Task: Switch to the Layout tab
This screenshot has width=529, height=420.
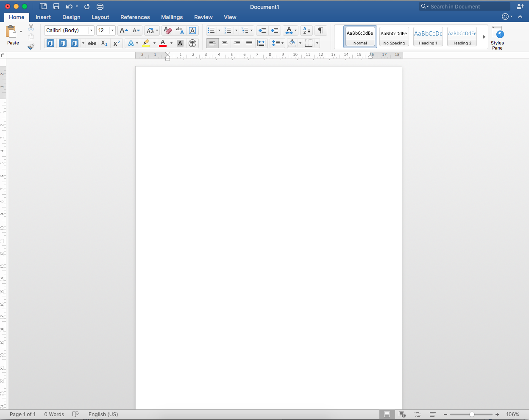Action: tap(100, 17)
